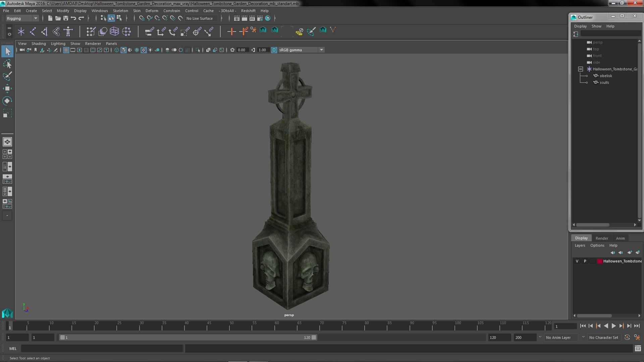Image resolution: width=644 pixels, height=362 pixels.
Task: Click the red layer color swatch
Action: pos(599,261)
